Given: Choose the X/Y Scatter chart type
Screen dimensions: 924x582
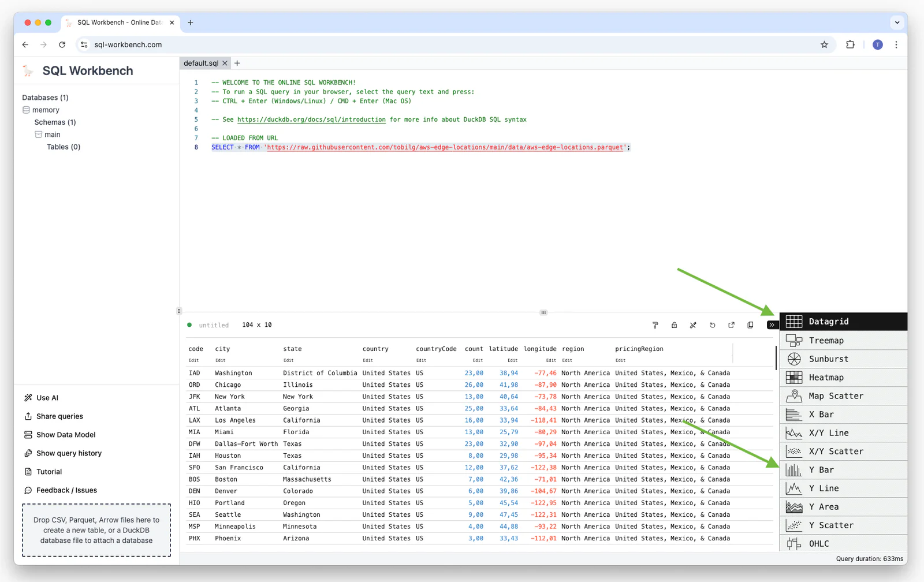Looking at the screenshot, I should click(x=844, y=452).
